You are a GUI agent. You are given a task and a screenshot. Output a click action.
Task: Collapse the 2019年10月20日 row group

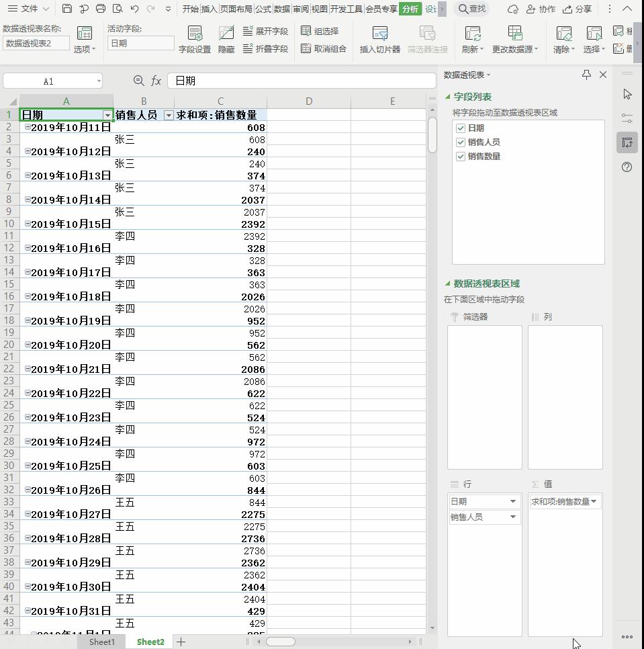(28, 345)
